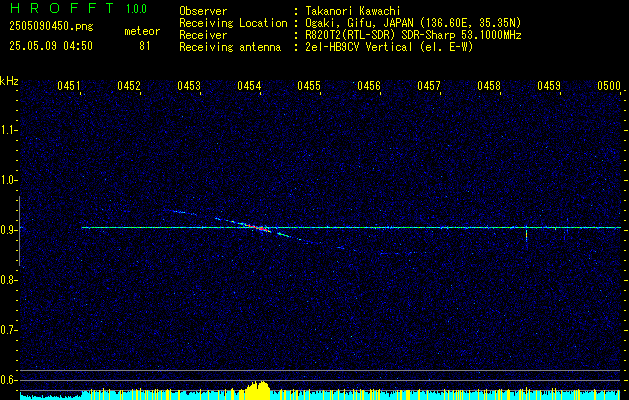Click the 1.1 kHz frequency label
Image resolution: width=629 pixels, height=400 pixels.
8,130
